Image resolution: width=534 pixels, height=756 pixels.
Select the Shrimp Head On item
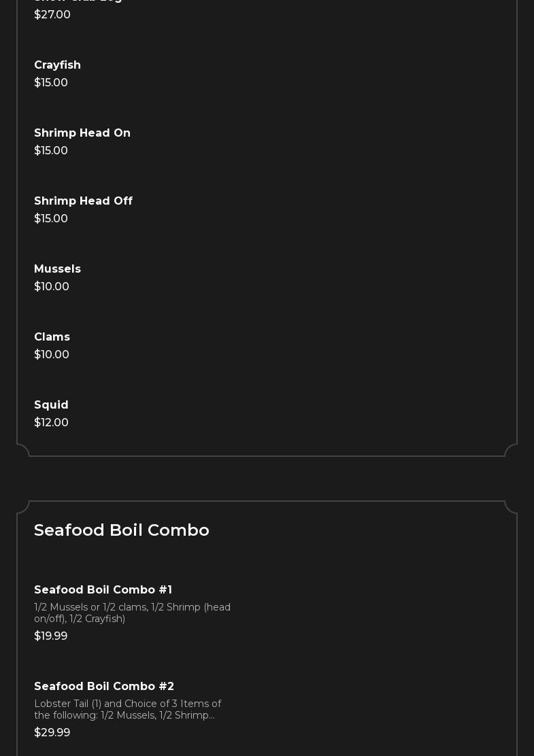click(82, 133)
